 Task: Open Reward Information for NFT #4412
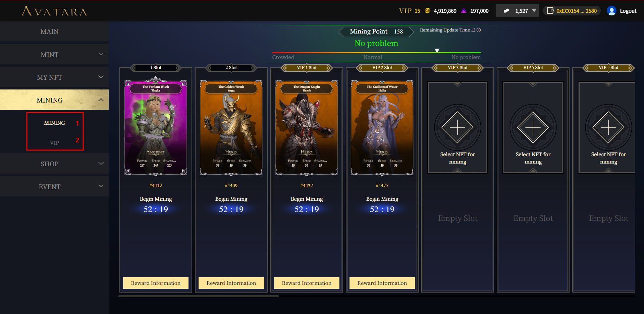pyautogui.click(x=156, y=283)
